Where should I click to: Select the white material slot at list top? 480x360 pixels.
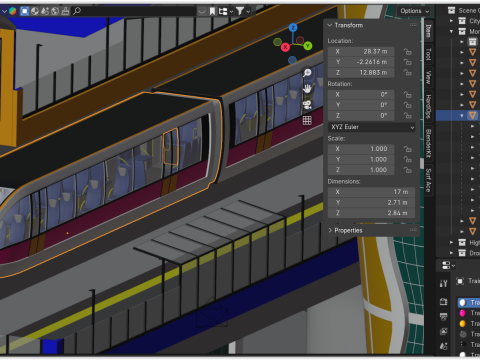coord(469,302)
